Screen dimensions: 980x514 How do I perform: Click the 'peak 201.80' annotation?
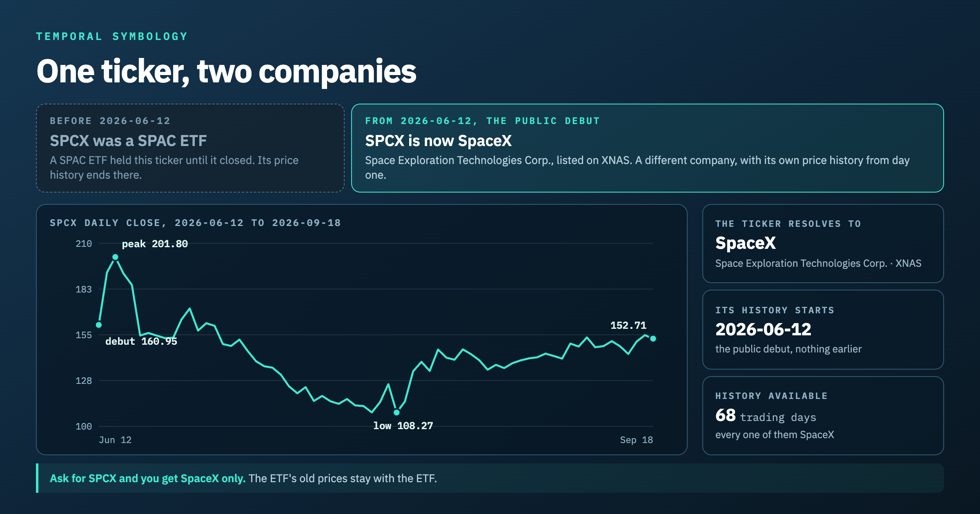click(x=155, y=244)
